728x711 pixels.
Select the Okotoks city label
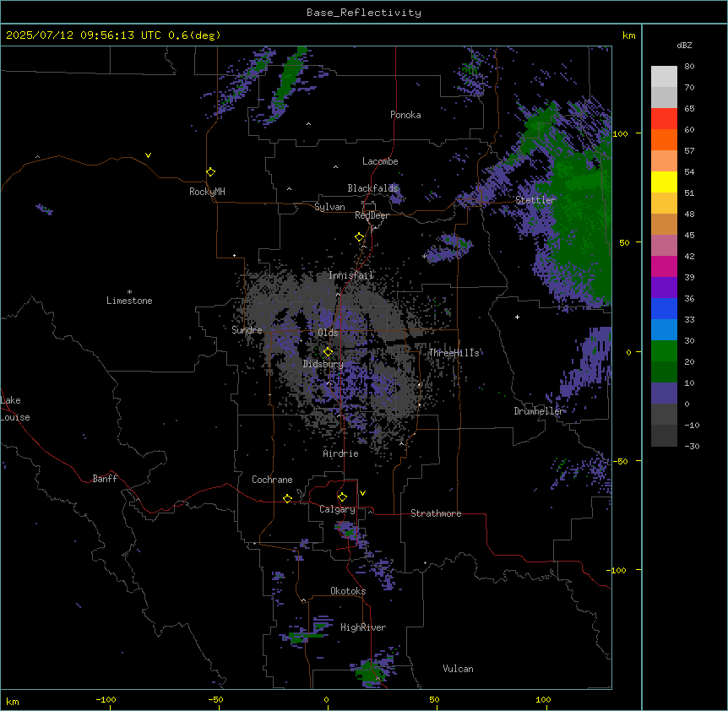click(x=348, y=591)
